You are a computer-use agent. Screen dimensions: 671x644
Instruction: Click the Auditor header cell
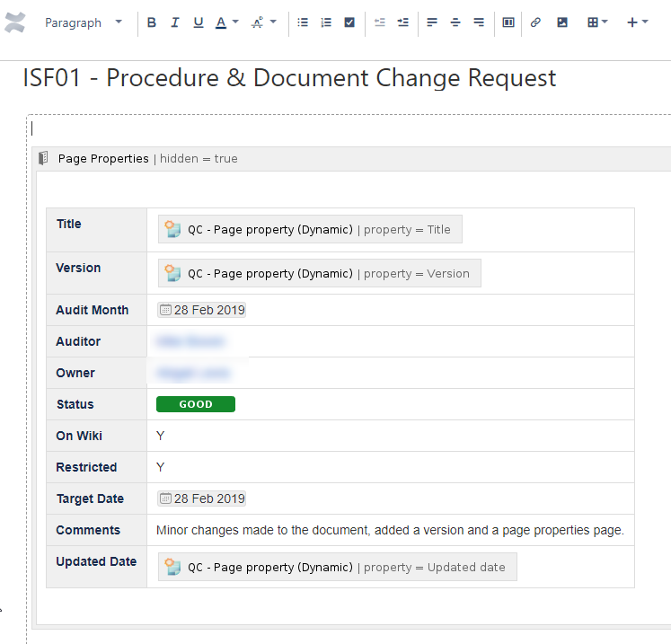click(97, 341)
